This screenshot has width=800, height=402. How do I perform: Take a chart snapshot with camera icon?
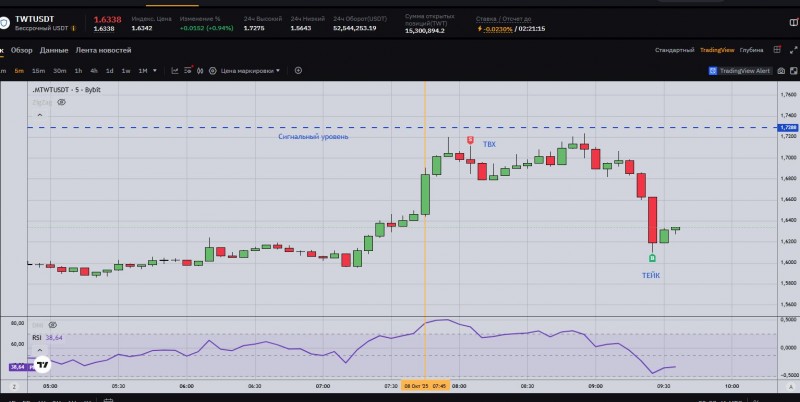coord(781,71)
